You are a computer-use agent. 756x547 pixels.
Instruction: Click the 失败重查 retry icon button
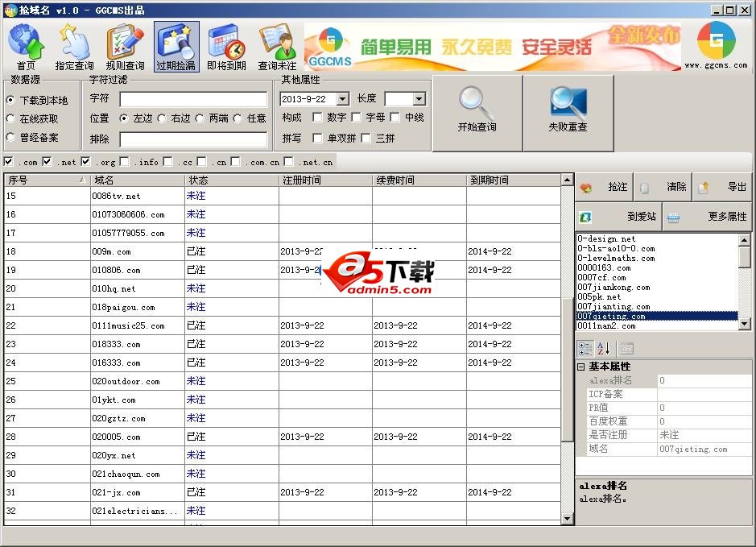click(x=568, y=113)
